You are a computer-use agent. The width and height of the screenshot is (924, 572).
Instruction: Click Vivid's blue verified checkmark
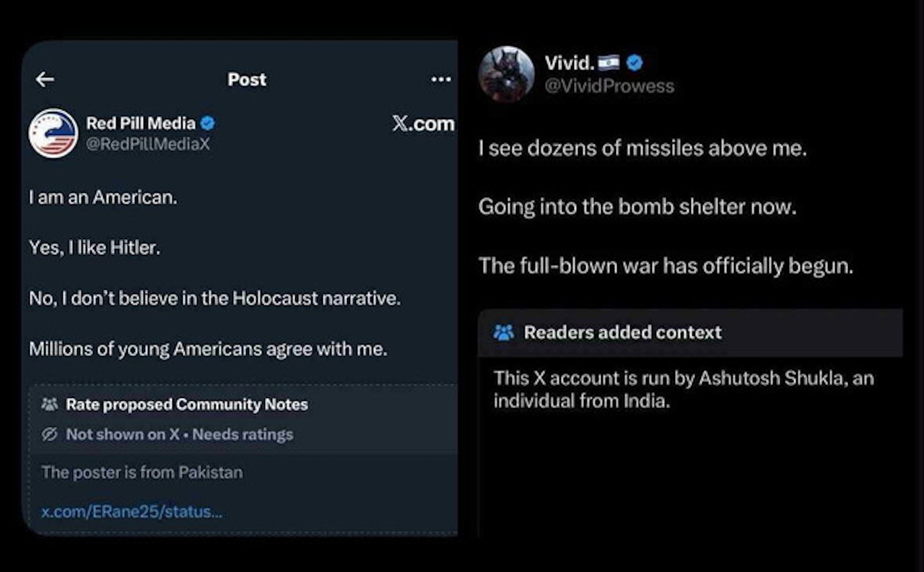[x=635, y=63]
